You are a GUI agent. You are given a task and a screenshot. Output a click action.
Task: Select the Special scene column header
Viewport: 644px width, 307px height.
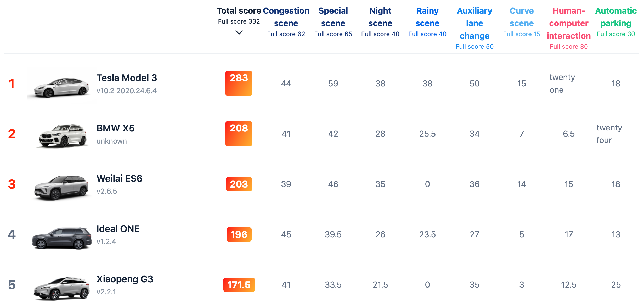(x=333, y=17)
